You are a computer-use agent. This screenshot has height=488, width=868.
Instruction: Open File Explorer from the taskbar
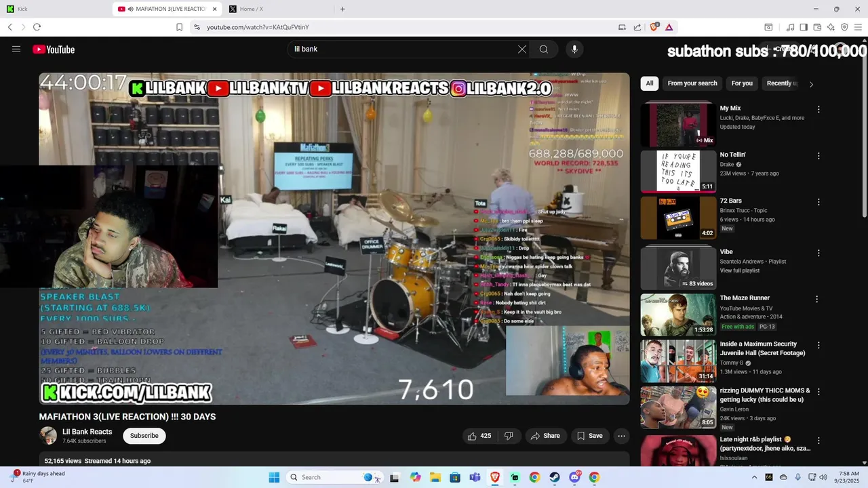435,477
